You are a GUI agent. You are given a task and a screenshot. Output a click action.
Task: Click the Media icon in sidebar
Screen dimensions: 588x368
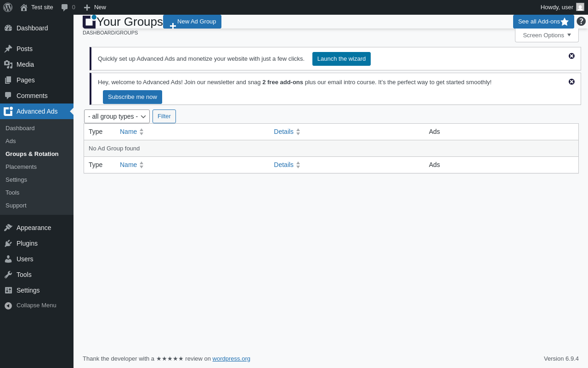[8, 64]
